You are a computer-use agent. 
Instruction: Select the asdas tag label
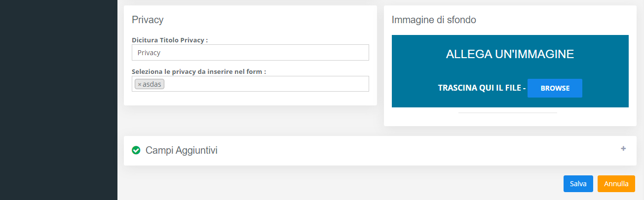152,85
